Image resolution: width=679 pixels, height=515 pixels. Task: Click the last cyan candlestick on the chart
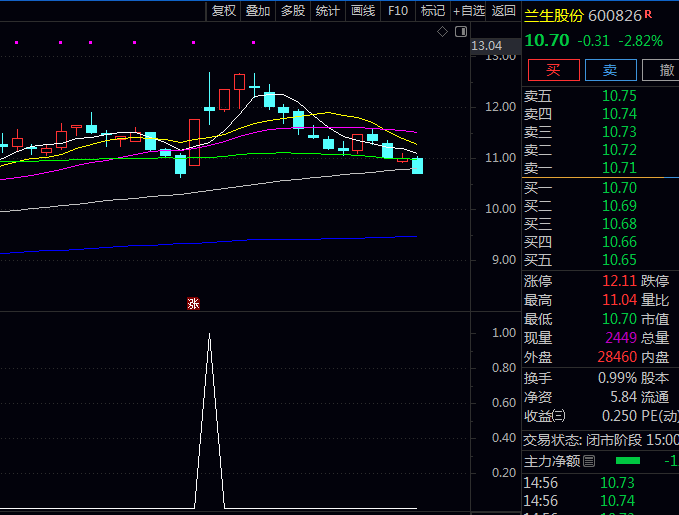pyautogui.click(x=417, y=166)
